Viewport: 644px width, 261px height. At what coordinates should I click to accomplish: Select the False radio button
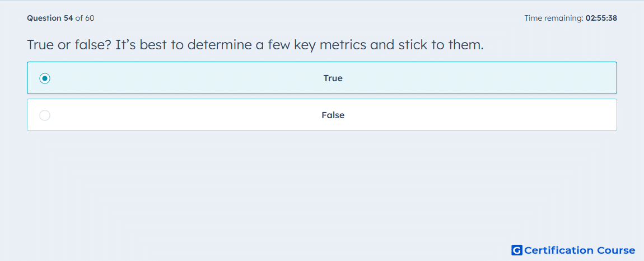click(45, 115)
